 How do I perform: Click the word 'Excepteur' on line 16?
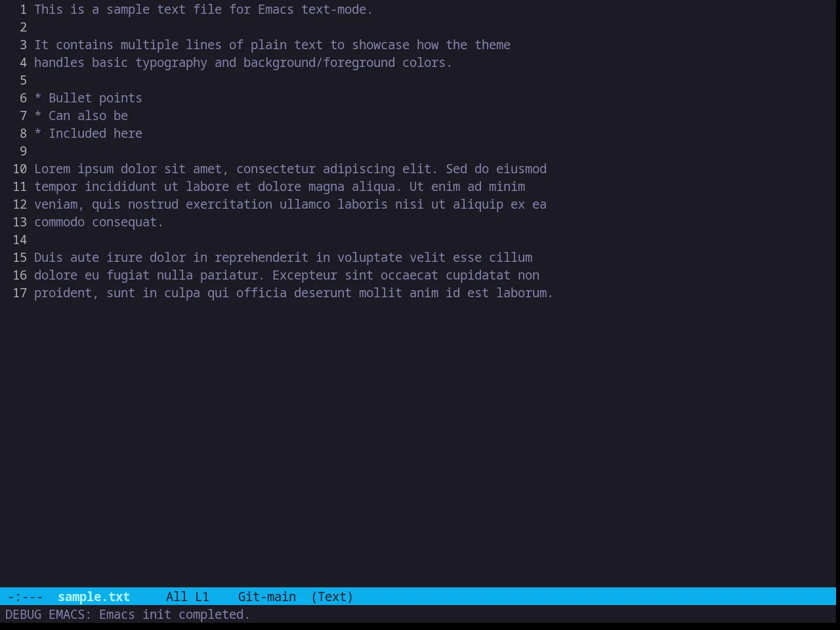point(304,275)
